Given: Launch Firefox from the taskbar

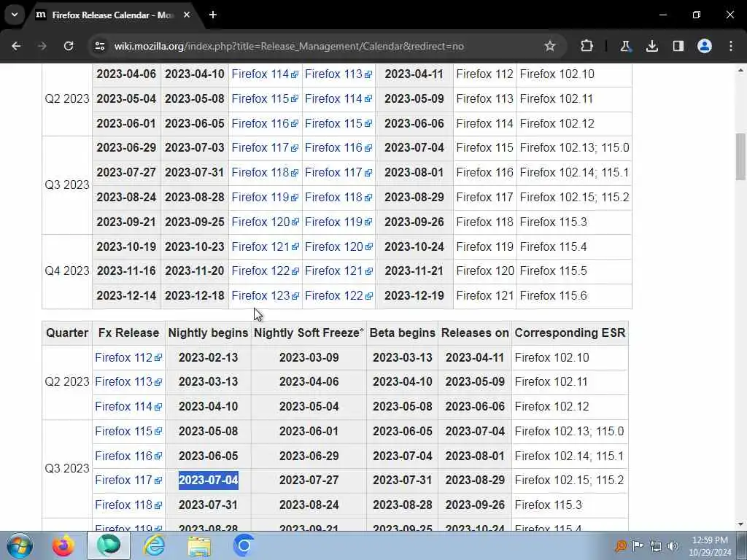Looking at the screenshot, I should click(63, 545).
